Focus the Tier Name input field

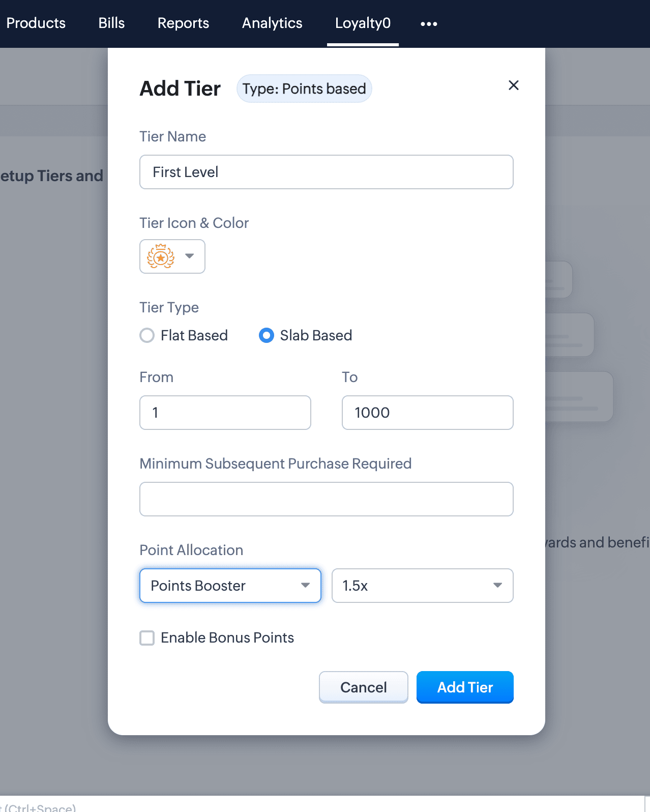[x=327, y=172]
